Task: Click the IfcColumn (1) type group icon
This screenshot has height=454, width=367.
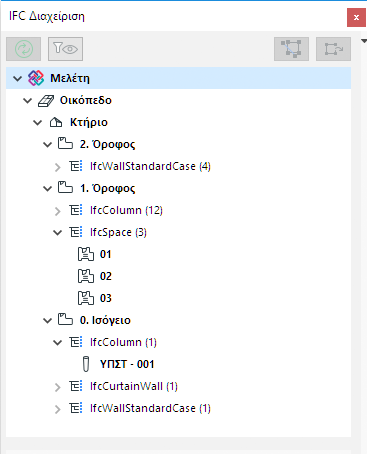Action: tap(76, 342)
